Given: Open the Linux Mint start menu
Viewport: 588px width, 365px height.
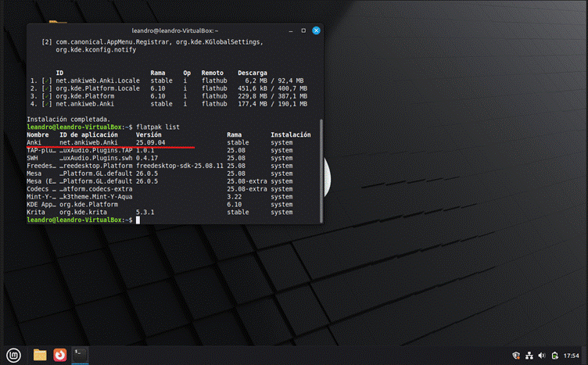Looking at the screenshot, I should [x=14, y=355].
